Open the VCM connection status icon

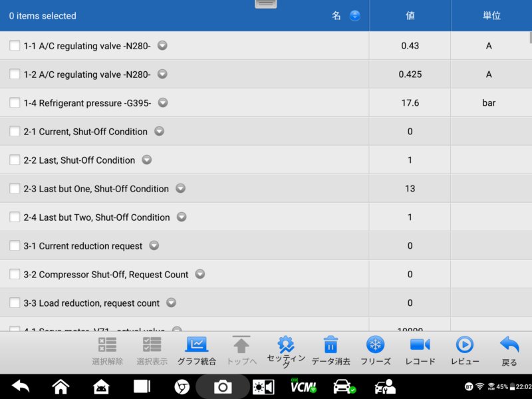click(303, 386)
